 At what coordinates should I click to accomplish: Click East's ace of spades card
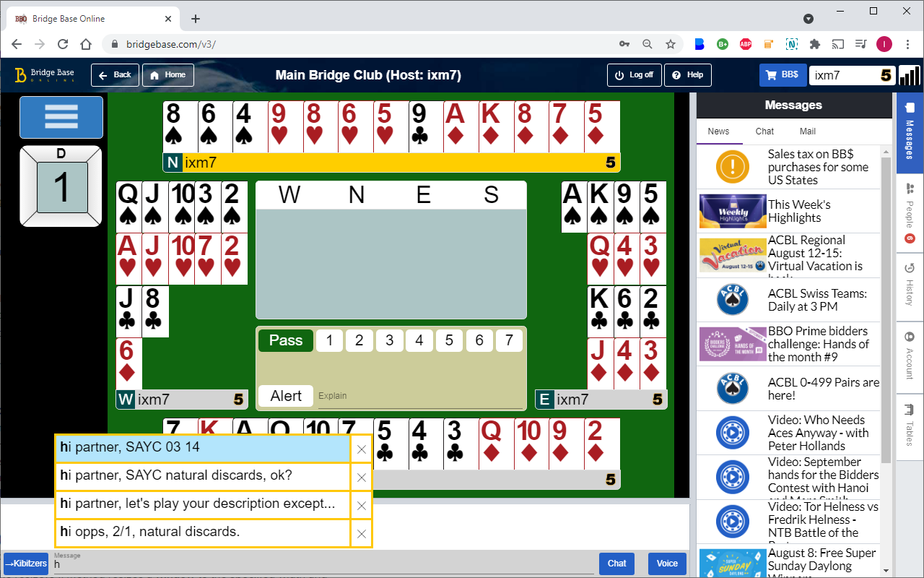tap(574, 207)
